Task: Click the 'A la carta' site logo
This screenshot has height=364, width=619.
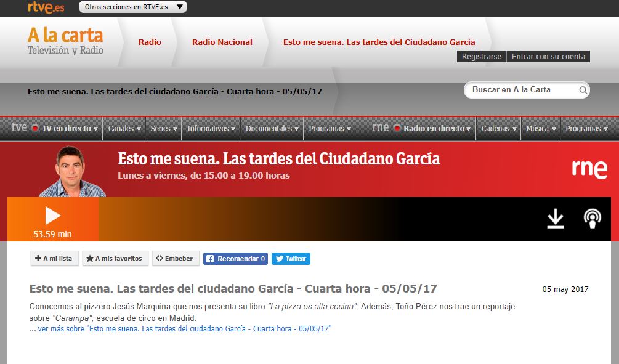Action: [x=65, y=41]
